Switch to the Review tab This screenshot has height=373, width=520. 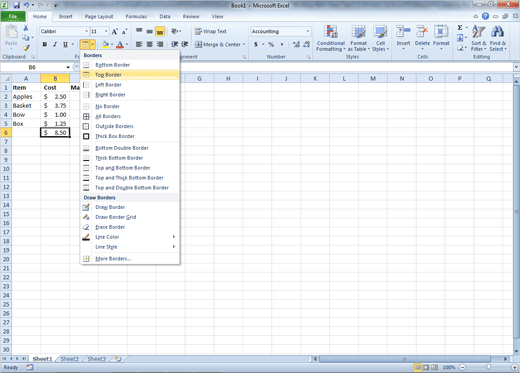tap(191, 16)
